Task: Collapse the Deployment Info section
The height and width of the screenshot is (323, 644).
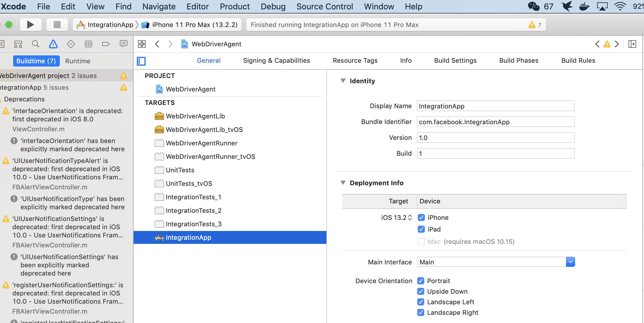Action: 343,183
